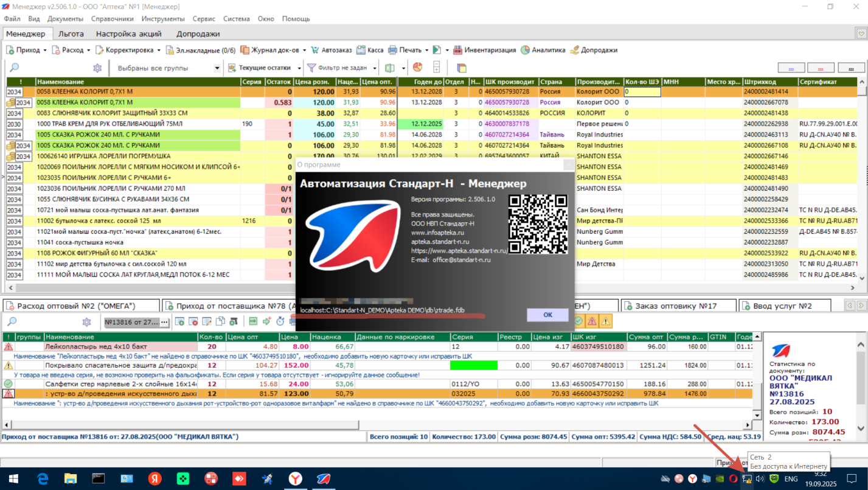
Task: Click the gear settings icon in the upper grid toolbar
Action: pos(97,68)
